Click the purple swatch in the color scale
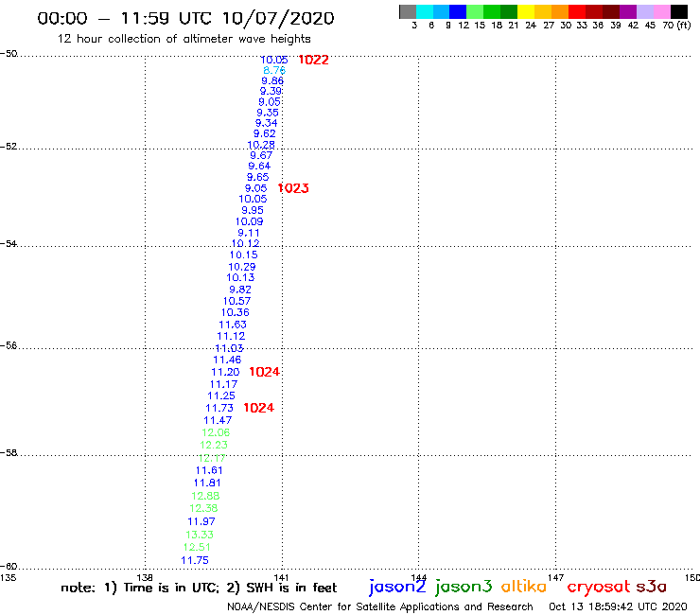Screen dimensions: 700x615 pyautogui.click(x=628, y=11)
